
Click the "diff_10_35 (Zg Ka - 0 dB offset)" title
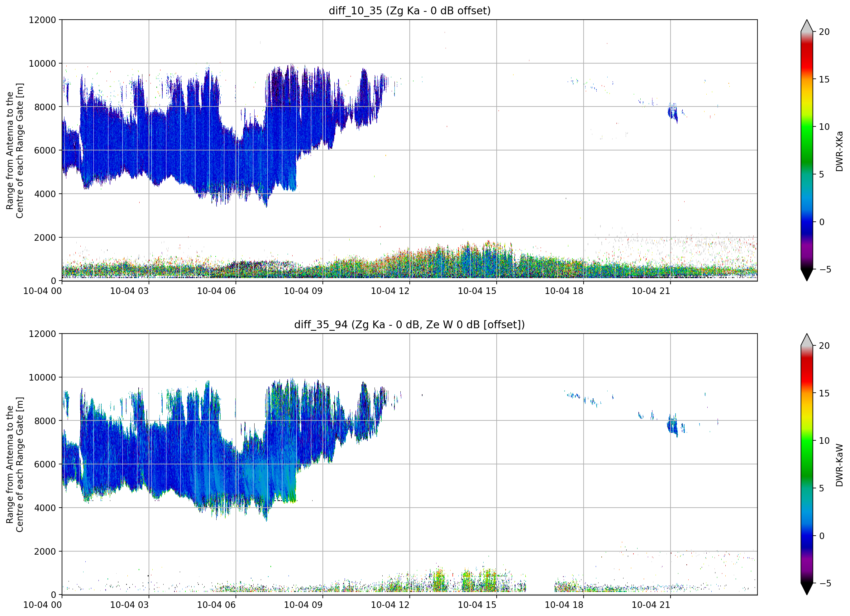pyautogui.click(x=410, y=11)
